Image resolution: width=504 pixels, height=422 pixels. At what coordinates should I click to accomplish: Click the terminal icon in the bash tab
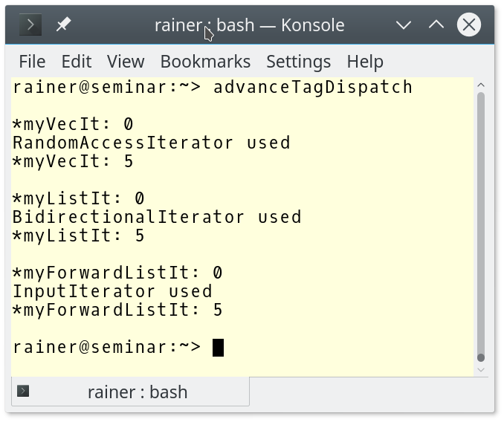[x=23, y=391]
